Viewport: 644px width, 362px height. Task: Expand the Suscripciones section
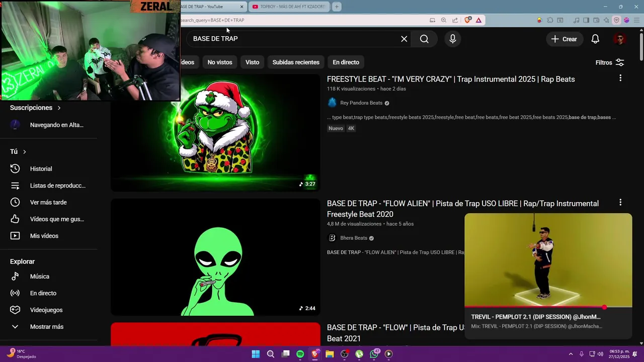click(x=35, y=108)
